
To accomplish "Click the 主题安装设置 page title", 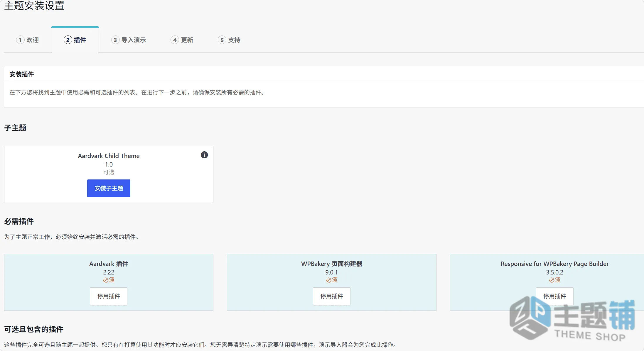I will click(34, 6).
